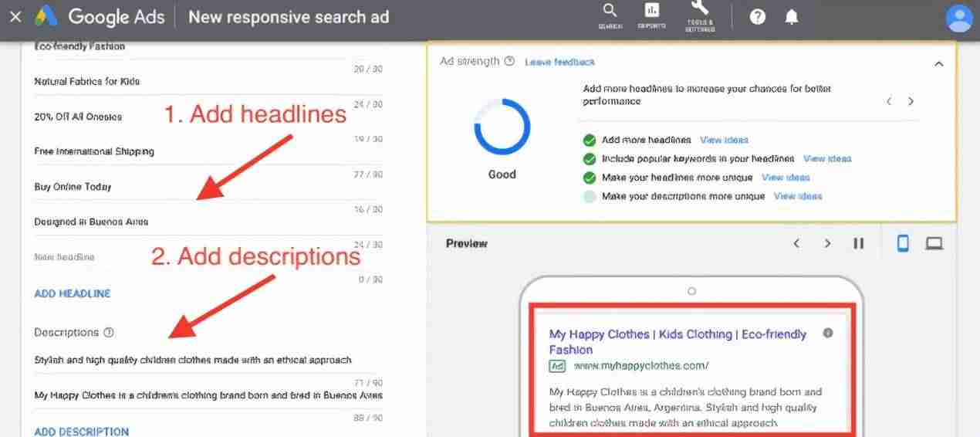
Task: Click the Descriptions section label
Action: pos(66,333)
